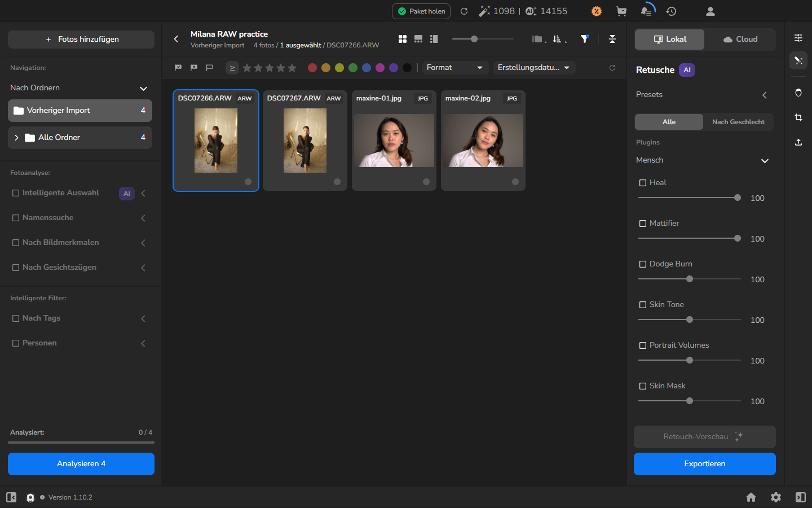The image size is (812, 508).
Task: Click the filter funnel icon
Action: point(585,39)
